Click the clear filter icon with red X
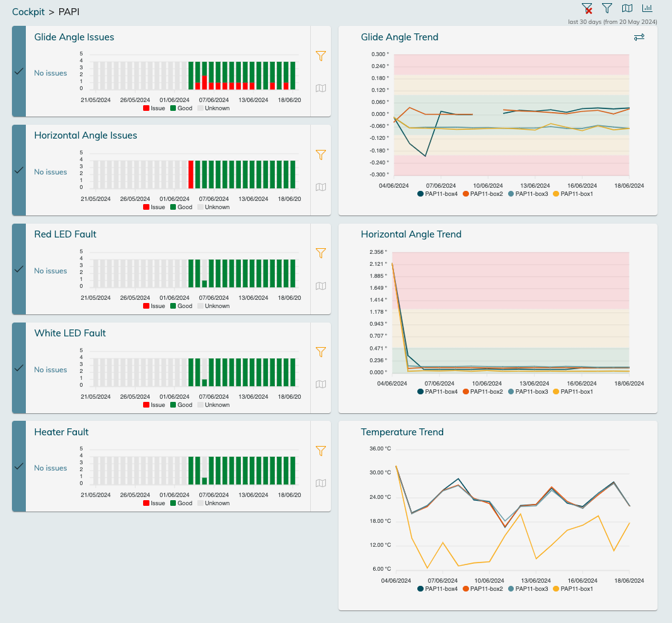 [x=587, y=8]
